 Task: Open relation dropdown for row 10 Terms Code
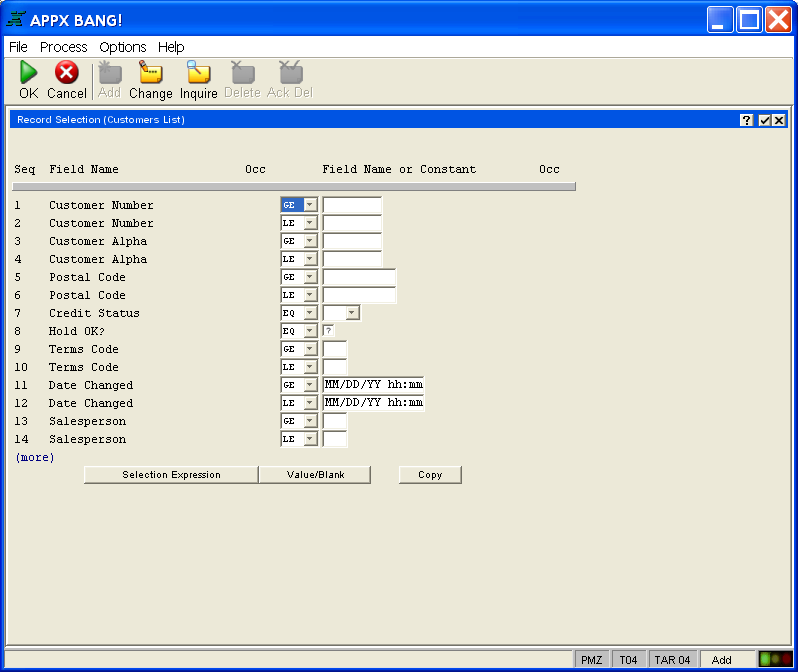310,367
